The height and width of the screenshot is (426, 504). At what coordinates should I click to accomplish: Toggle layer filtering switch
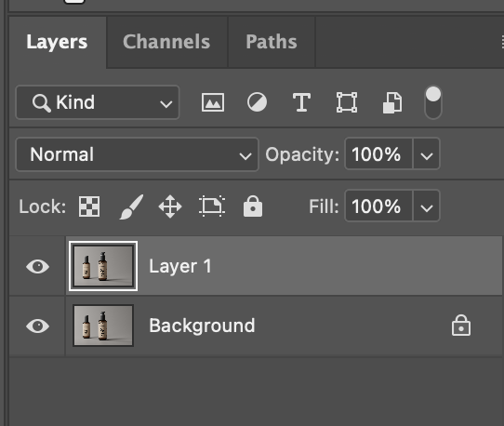433,102
